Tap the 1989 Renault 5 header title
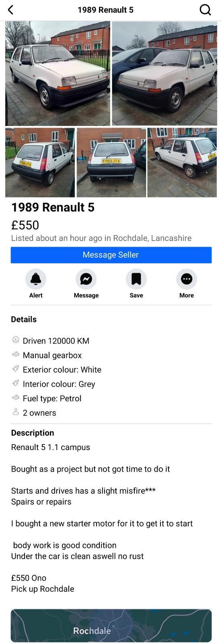The height and width of the screenshot is (644, 222). click(105, 10)
